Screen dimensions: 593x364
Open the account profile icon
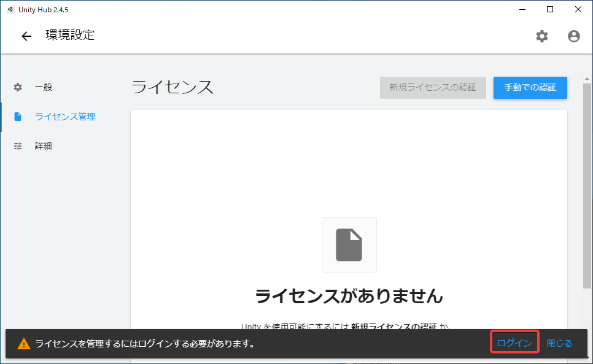[x=574, y=36]
